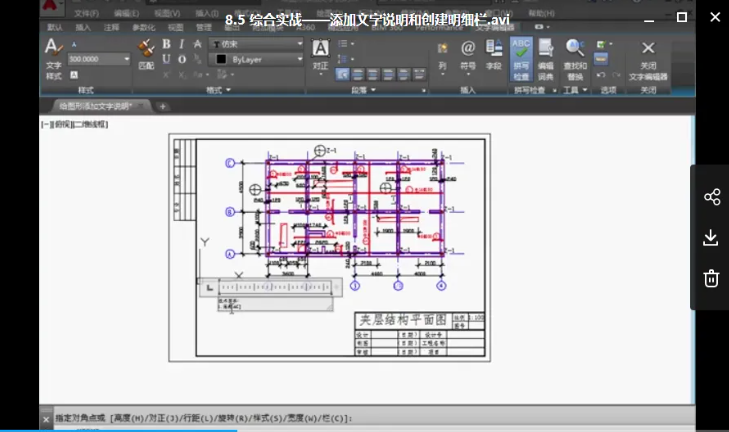Click the annotative text icon above height

coord(74,45)
